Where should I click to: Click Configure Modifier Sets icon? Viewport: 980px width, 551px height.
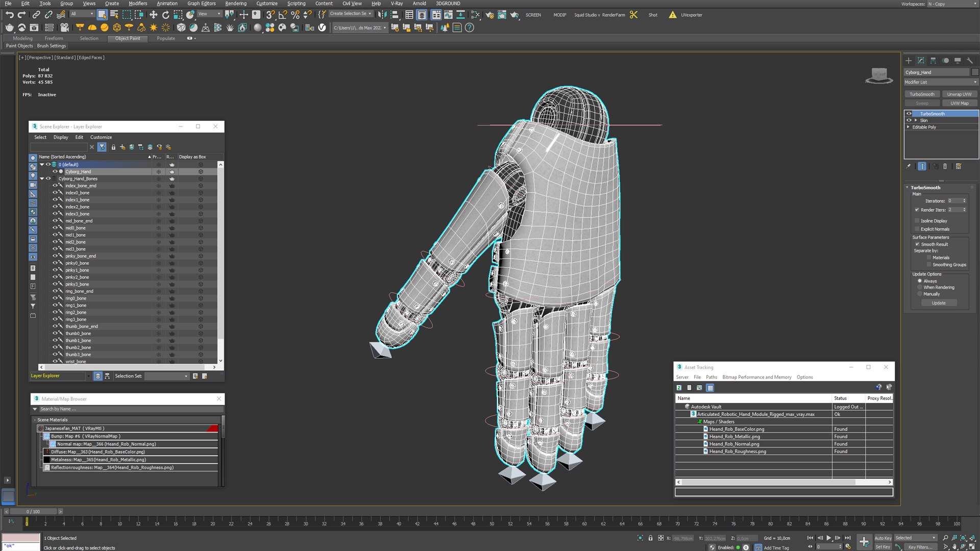click(x=959, y=166)
